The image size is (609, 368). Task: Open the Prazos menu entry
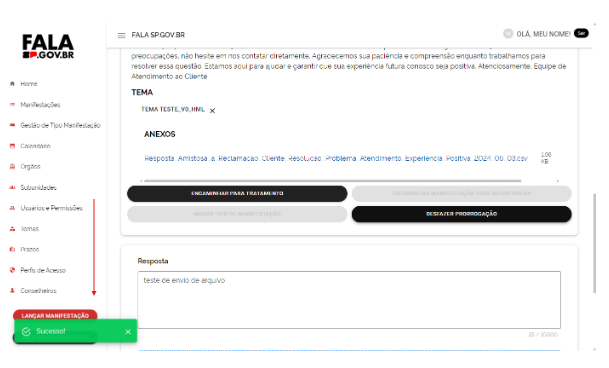click(x=30, y=249)
